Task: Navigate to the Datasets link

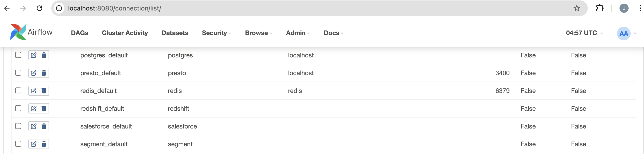Action: (x=175, y=33)
